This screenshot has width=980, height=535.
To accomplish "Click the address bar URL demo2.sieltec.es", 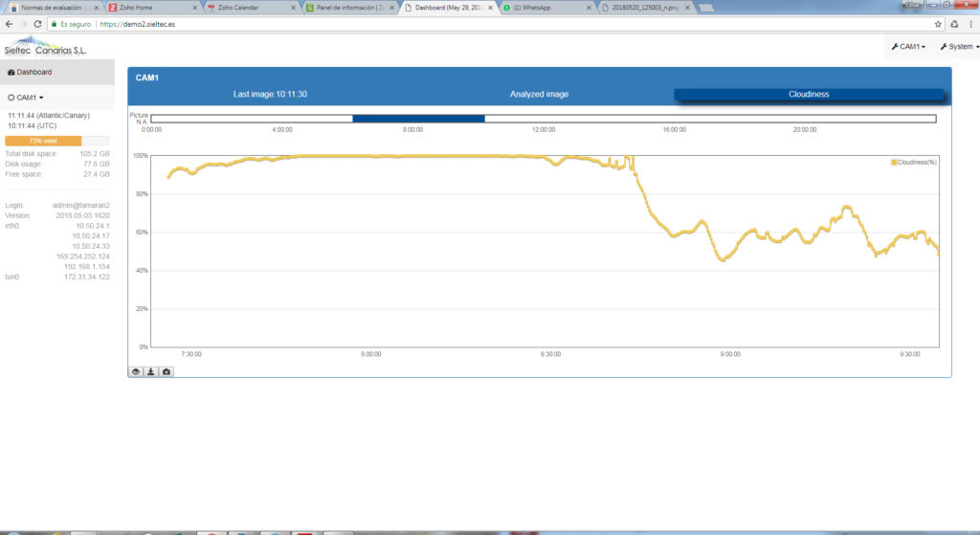I will 138,24.
